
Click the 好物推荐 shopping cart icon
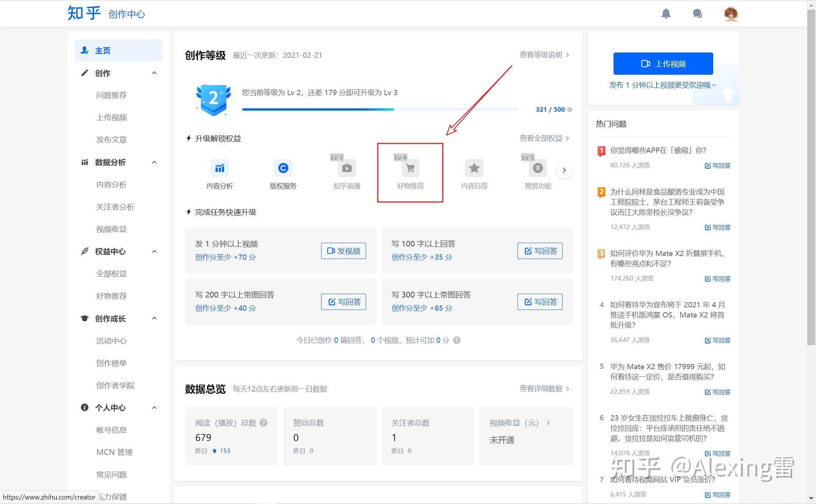point(410,169)
